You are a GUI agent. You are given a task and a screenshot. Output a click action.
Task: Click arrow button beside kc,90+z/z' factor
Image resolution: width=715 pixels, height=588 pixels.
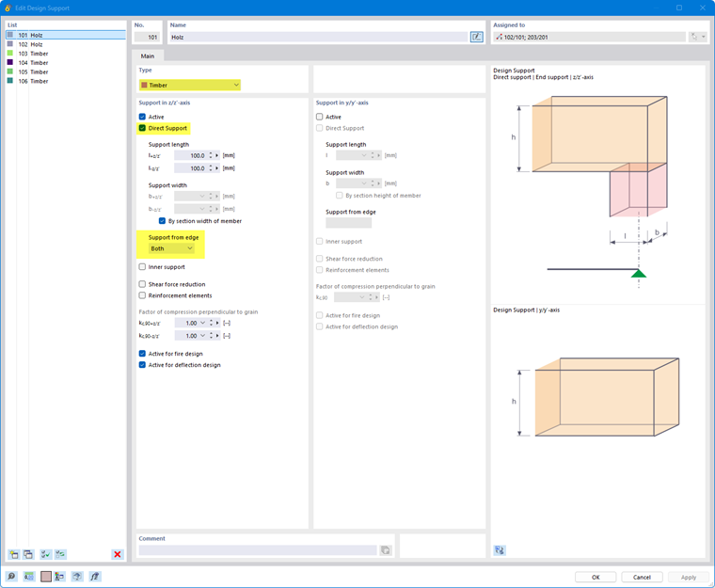coord(217,323)
